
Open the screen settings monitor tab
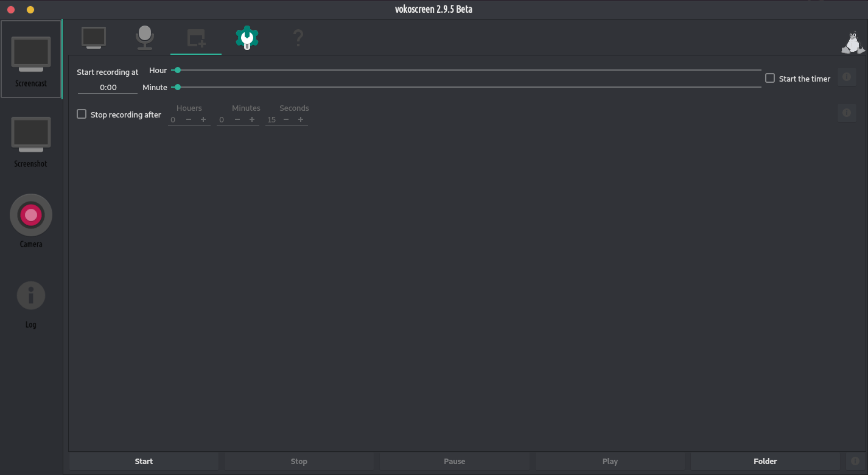(94, 38)
